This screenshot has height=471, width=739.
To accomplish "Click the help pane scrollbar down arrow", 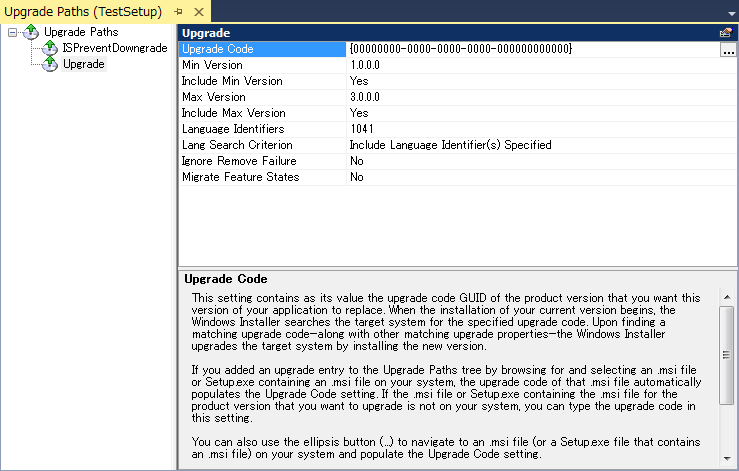I will (727, 459).
